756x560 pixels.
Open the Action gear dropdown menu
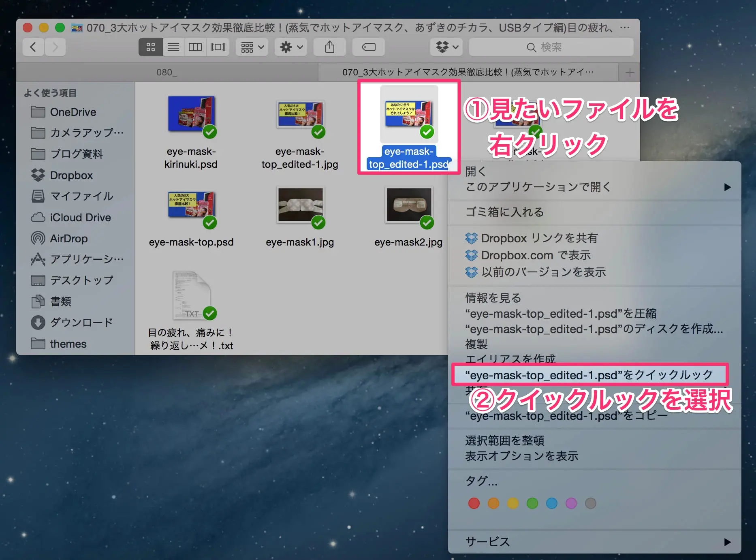coord(291,47)
